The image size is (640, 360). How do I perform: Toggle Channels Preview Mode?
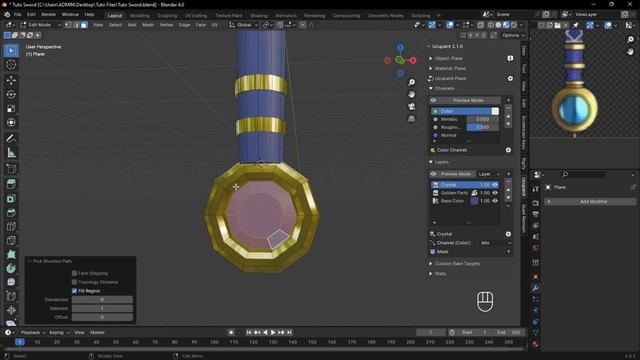coord(465,100)
